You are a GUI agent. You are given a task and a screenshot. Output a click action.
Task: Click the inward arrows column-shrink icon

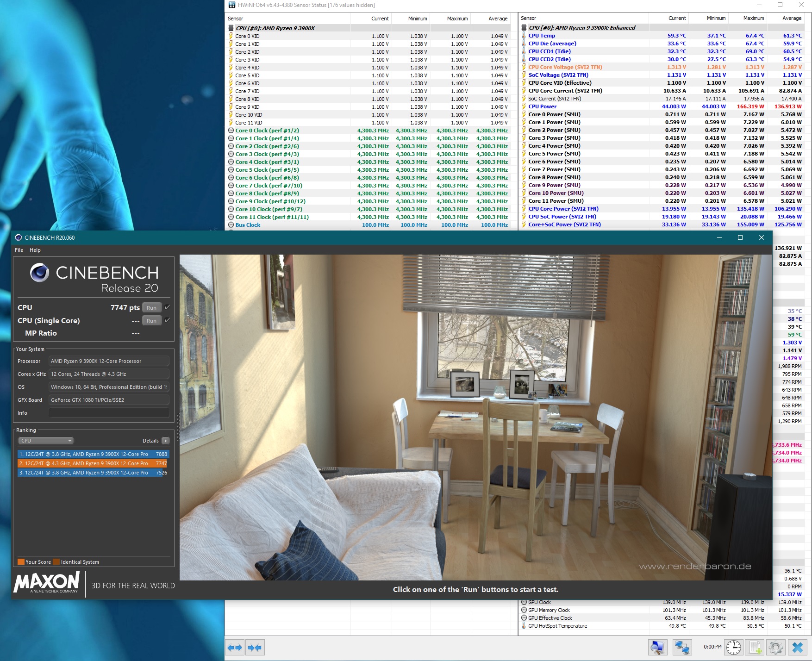255,647
